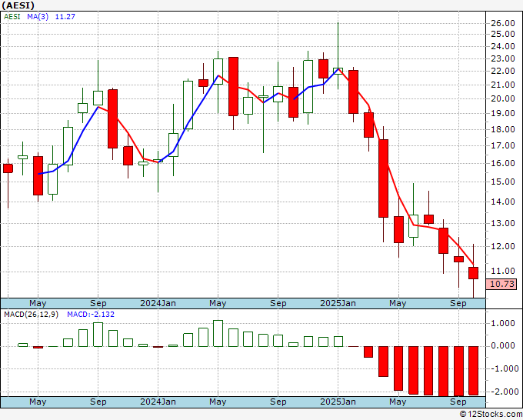Image resolution: width=523 pixels, height=420 pixels.
Task: Click 2024Jan on the lower time axis
Action: (158, 402)
